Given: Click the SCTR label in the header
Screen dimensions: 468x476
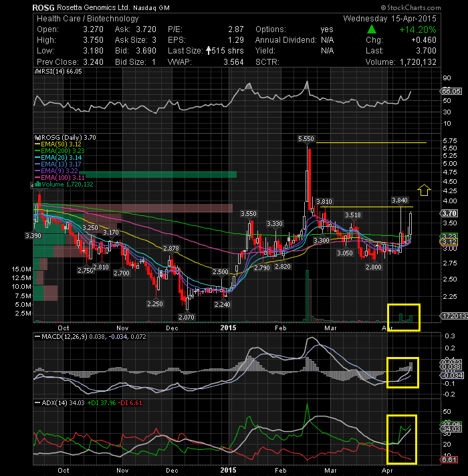Looking at the screenshot, I should click(267, 62).
